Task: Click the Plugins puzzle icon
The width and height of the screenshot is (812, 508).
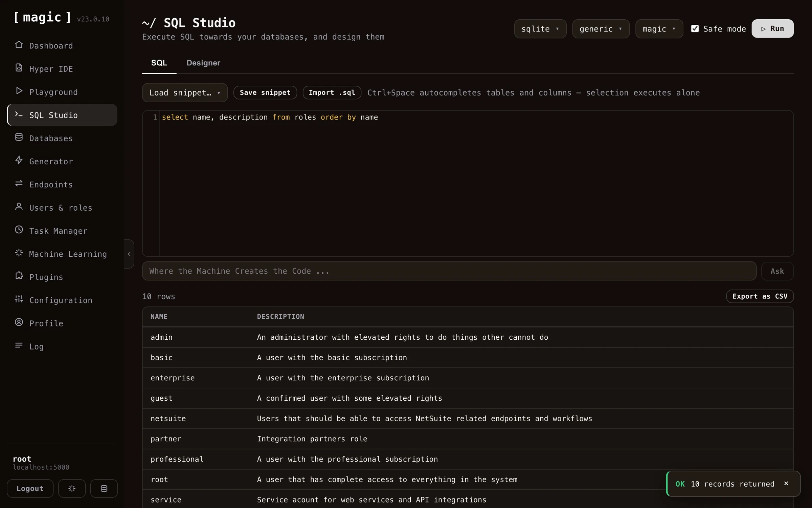Action: point(19,276)
